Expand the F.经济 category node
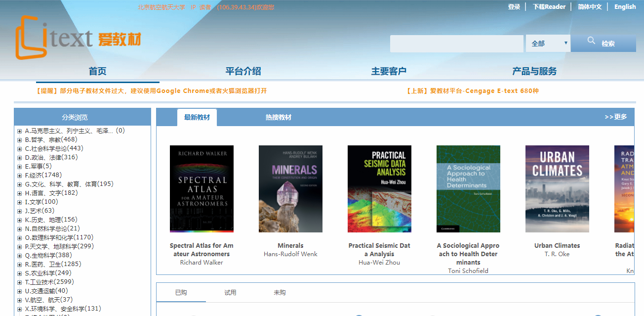 (x=20, y=176)
